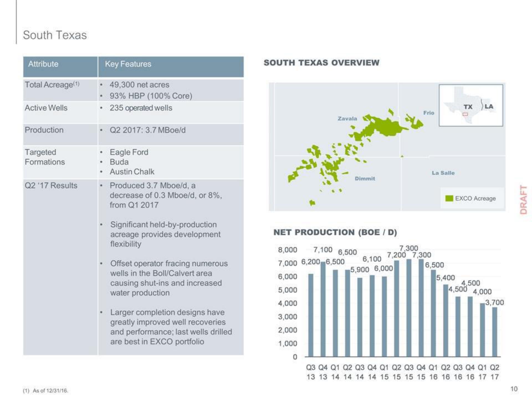The height and width of the screenshot is (399, 532).
Task: Click the 'Dimmit' county label on map
Action: click(365, 179)
